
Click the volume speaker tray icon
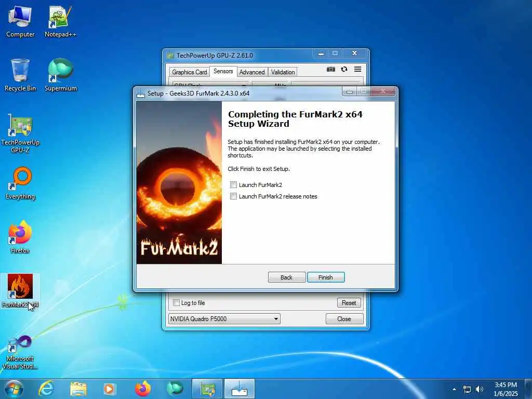point(479,389)
